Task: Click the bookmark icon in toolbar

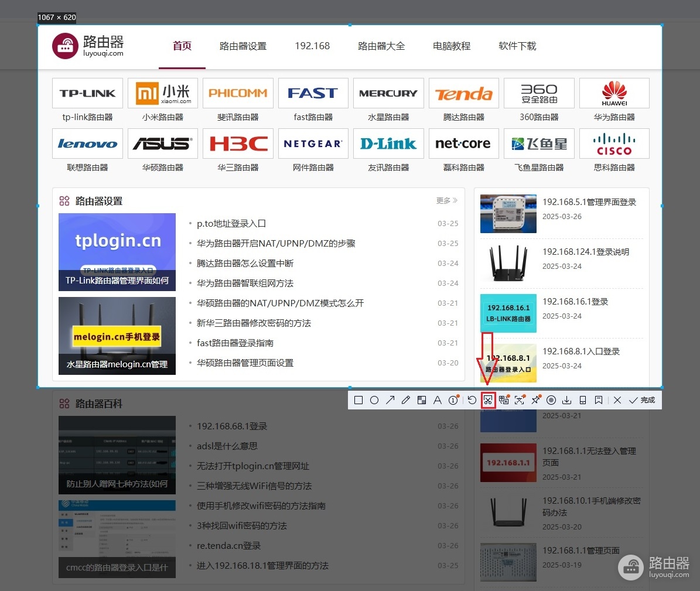Action: (599, 400)
